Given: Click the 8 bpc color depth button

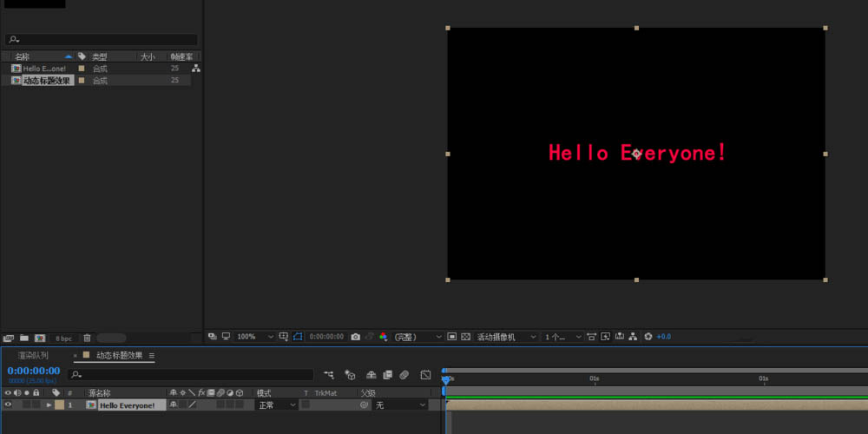Looking at the screenshot, I should (64, 338).
